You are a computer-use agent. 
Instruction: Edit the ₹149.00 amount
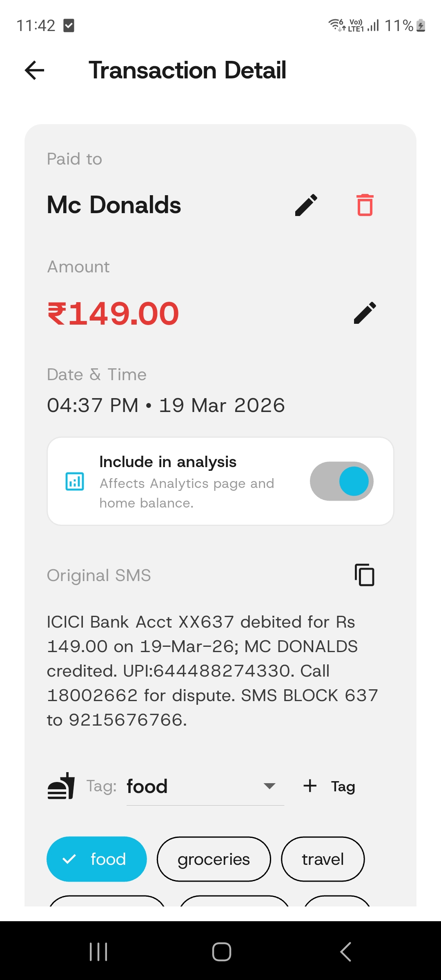365,313
